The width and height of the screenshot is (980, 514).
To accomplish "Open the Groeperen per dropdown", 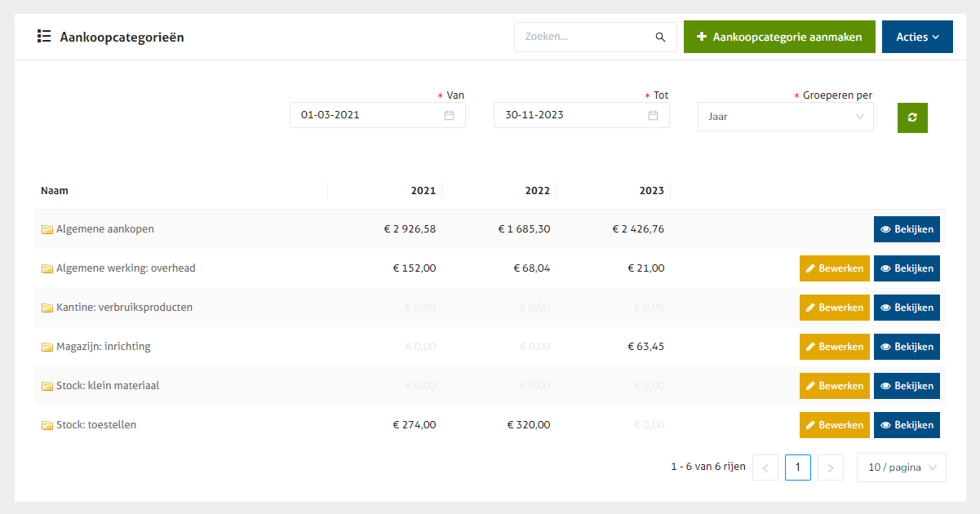I will (785, 117).
